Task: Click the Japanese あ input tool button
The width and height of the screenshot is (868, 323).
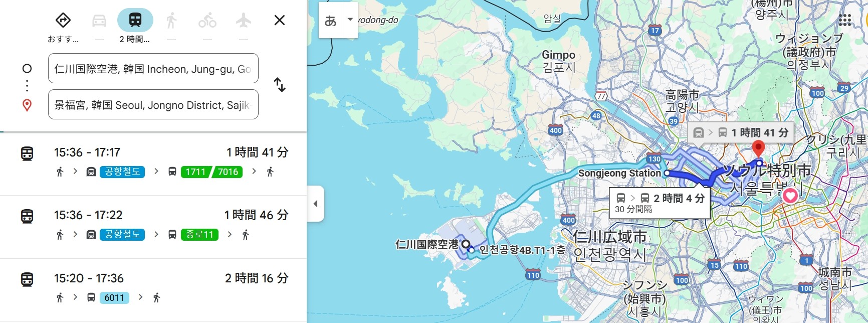Action: click(331, 21)
